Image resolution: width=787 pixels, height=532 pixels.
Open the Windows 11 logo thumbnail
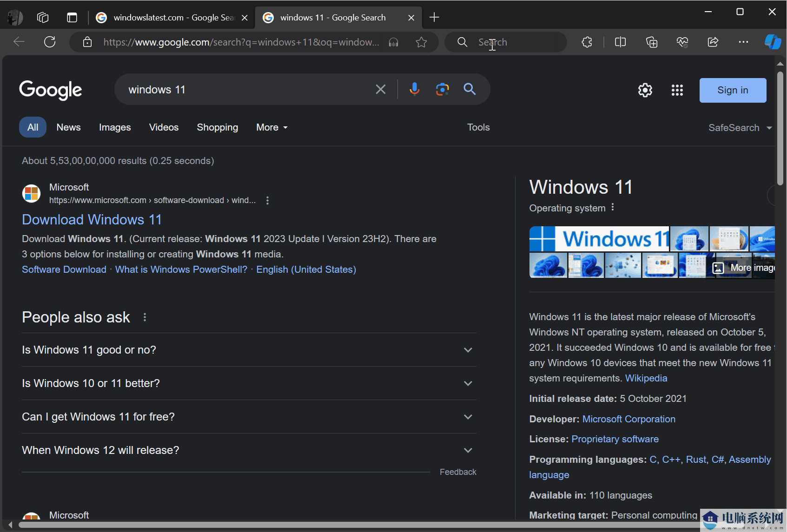click(x=599, y=239)
